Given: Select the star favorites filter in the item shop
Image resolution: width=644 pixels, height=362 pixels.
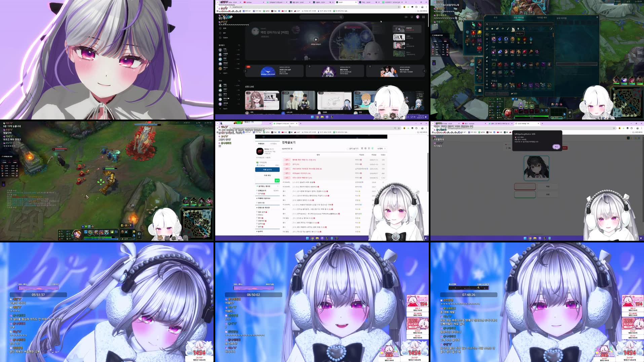Looking at the screenshot, I should point(492,29).
